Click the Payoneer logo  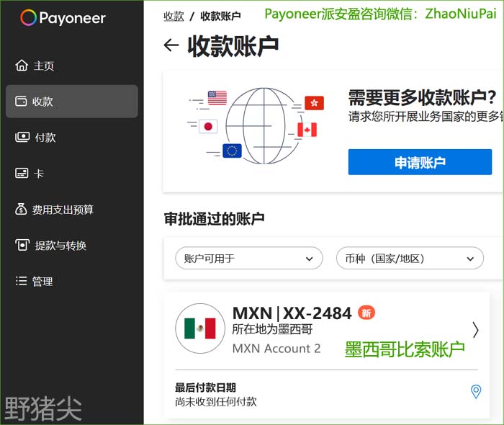coord(63,17)
